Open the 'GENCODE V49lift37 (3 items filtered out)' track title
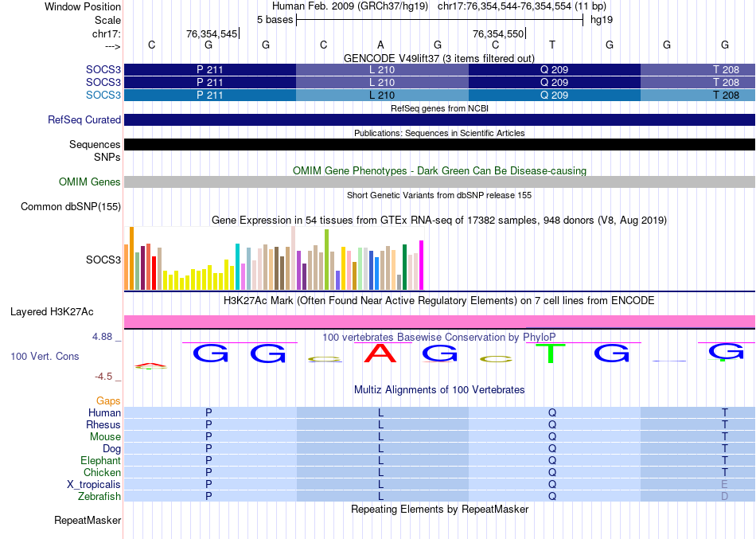 point(438,58)
